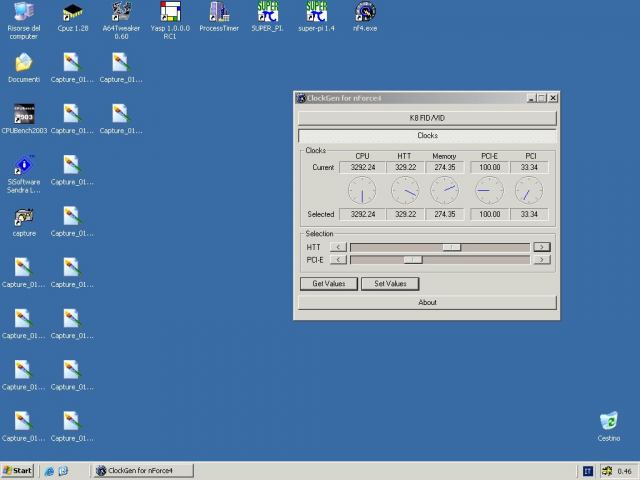The image size is (640, 480).
Task: Increase HTT with the right arrow
Action: pos(542,247)
